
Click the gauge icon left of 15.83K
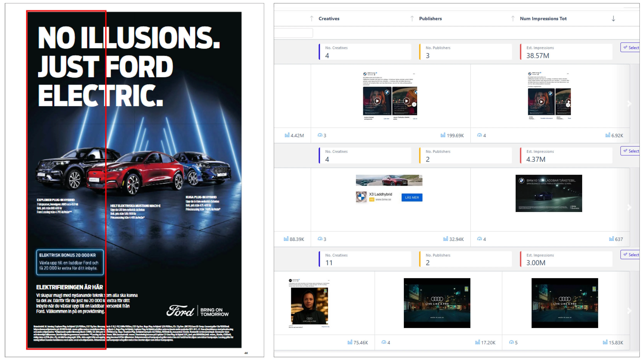pos(511,342)
